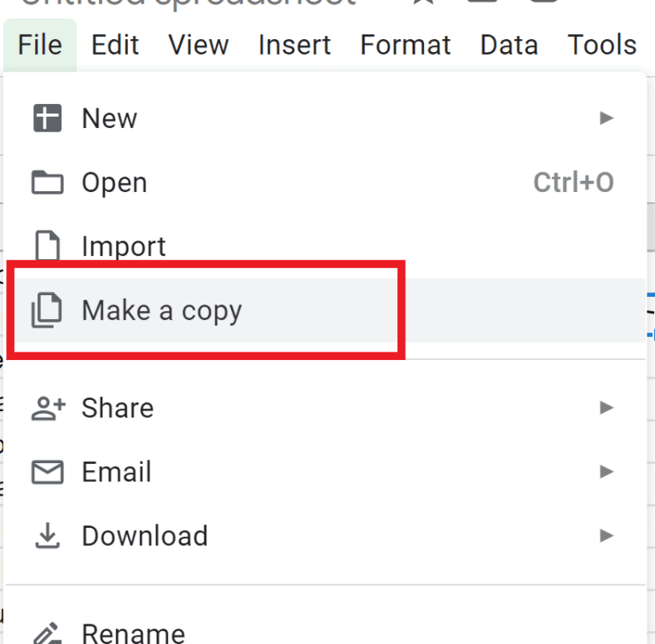This screenshot has width=655, height=644.
Task: Choose the New menu entry
Action: (x=325, y=119)
